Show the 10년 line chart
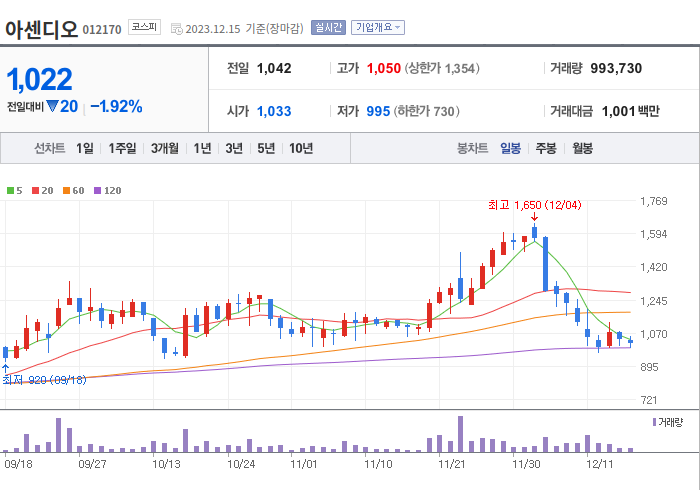The height and width of the screenshot is (490, 700). [x=301, y=148]
